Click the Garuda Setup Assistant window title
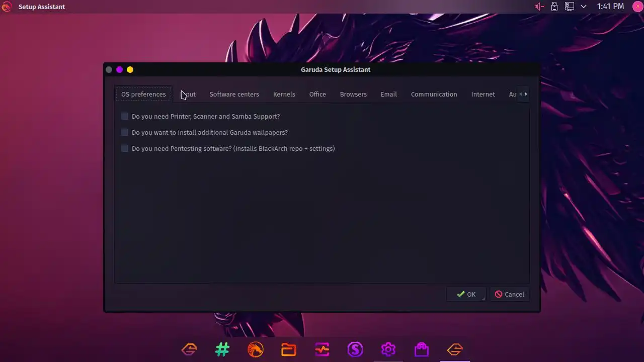The height and width of the screenshot is (362, 644). (x=336, y=69)
